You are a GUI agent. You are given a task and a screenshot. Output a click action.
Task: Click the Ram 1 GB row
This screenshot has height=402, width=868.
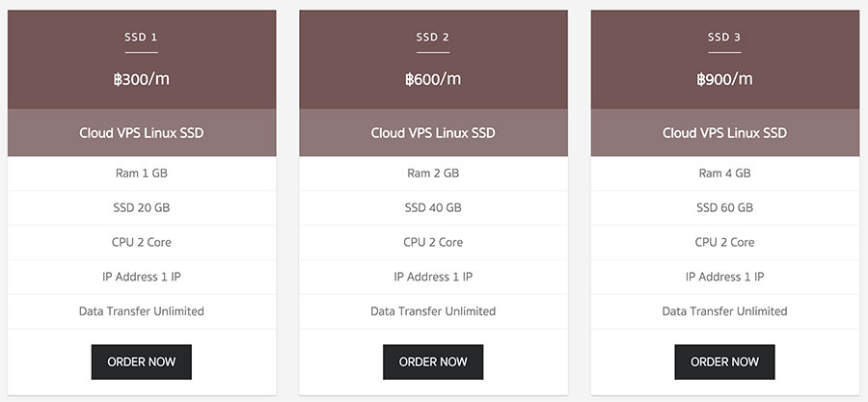tap(142, 174)
